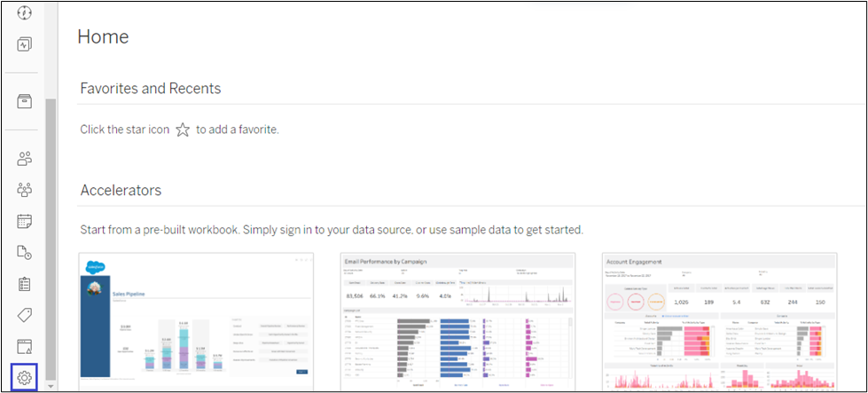Open Settings gear icon
Image resolution: width=868 pixels, height=393 pixels.
25,378
